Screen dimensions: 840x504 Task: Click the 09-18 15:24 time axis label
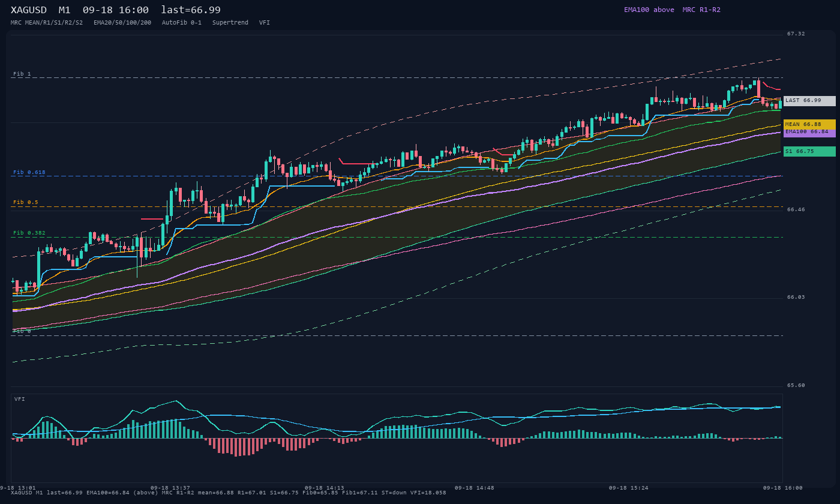(x=629, y=488)
